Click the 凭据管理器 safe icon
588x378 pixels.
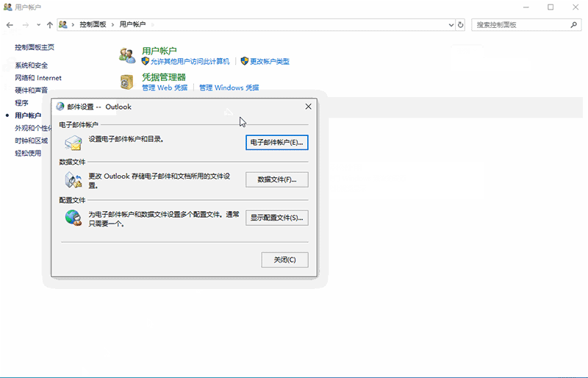tap(129, 81)
